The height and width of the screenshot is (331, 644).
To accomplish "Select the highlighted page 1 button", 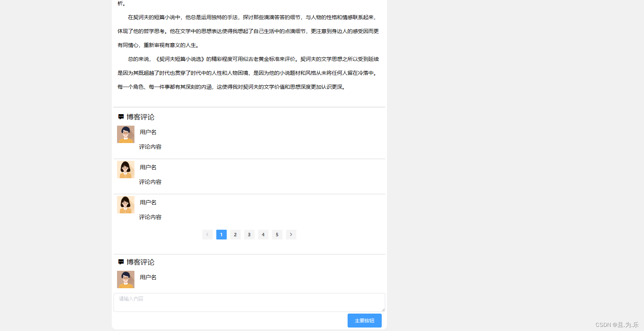I will (x=221, y=235).
